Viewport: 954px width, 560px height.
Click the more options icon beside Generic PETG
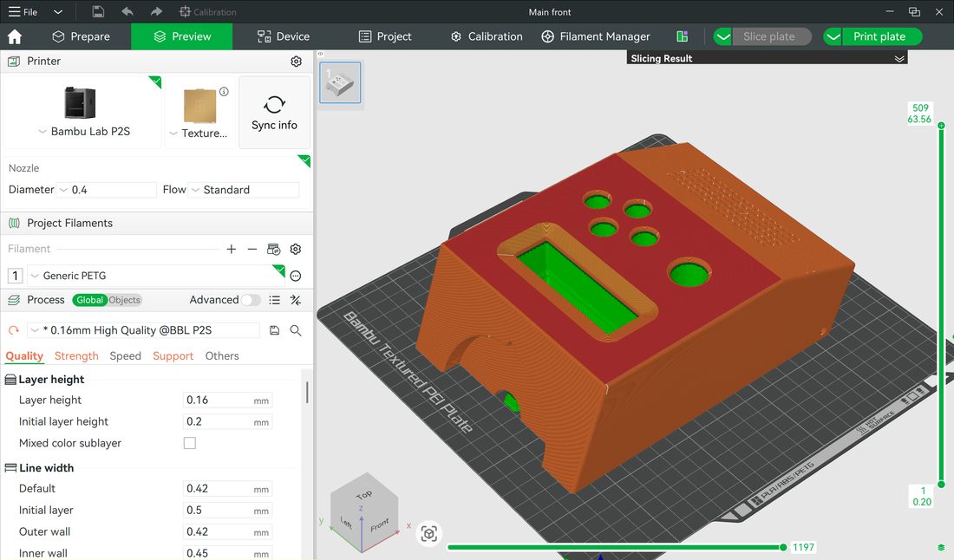(296, 276)
